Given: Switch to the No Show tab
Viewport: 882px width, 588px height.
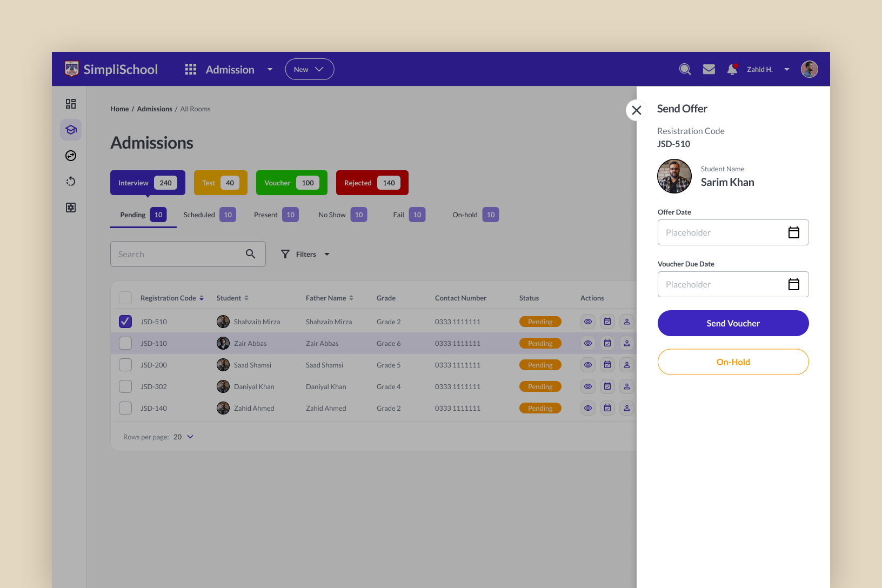Looking at the screenshot, I should tap(343, 215).
